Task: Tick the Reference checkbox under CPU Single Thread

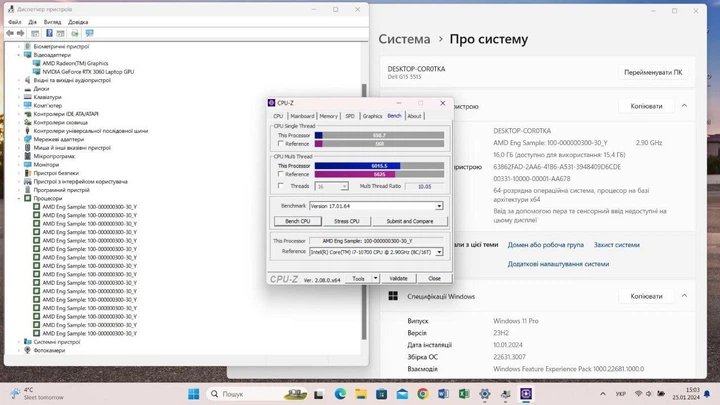Action: 281,144
